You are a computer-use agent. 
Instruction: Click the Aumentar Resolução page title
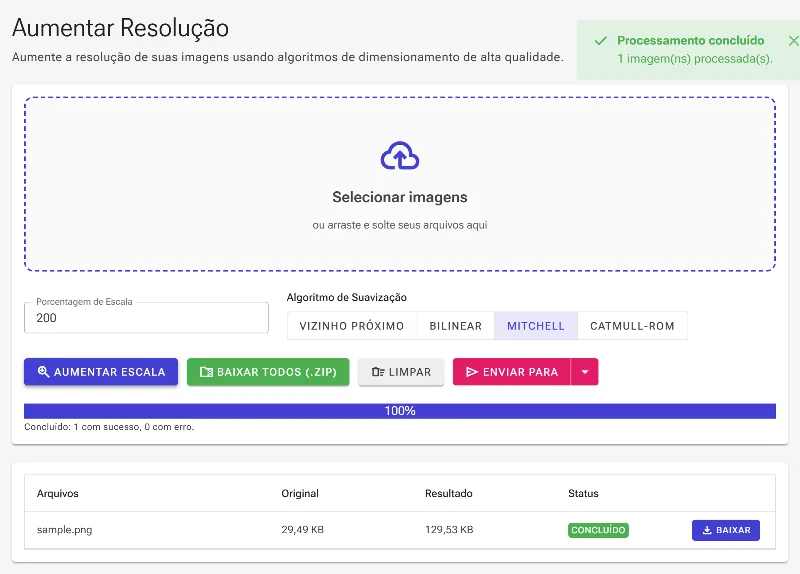pos(120,28)
